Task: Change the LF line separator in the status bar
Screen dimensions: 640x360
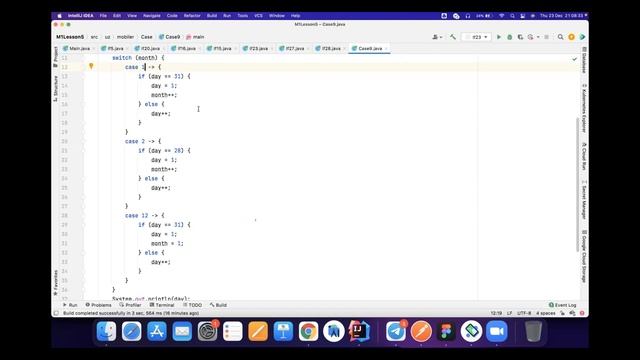Action: point(509,313)
